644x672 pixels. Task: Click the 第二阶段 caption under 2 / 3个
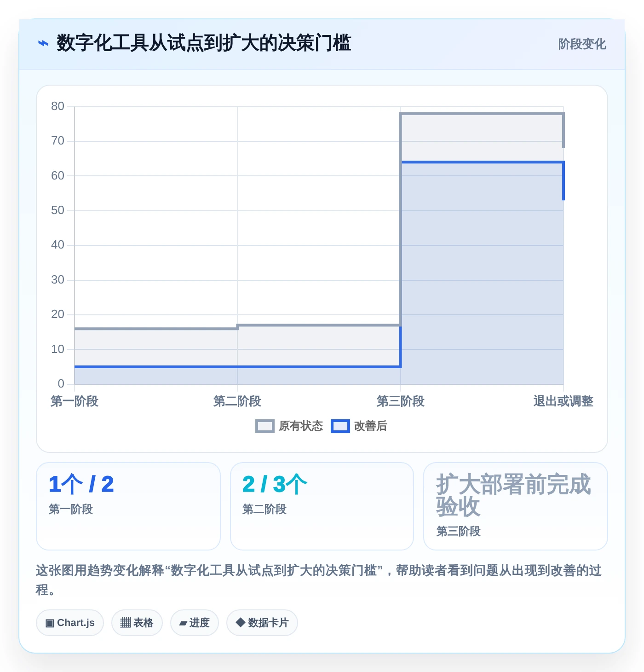(x=264, y=509)
